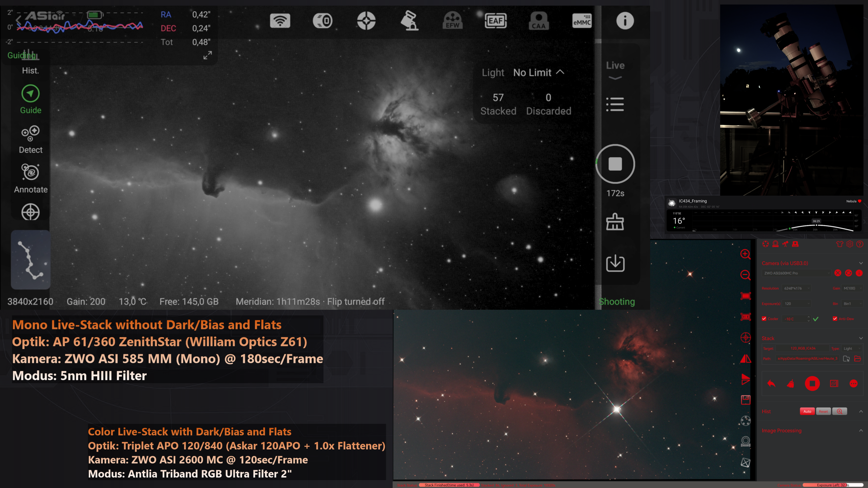Viewport: 868px width, 488px height.
Task: Open the EAF focuser icon
Action: point(496,21)
